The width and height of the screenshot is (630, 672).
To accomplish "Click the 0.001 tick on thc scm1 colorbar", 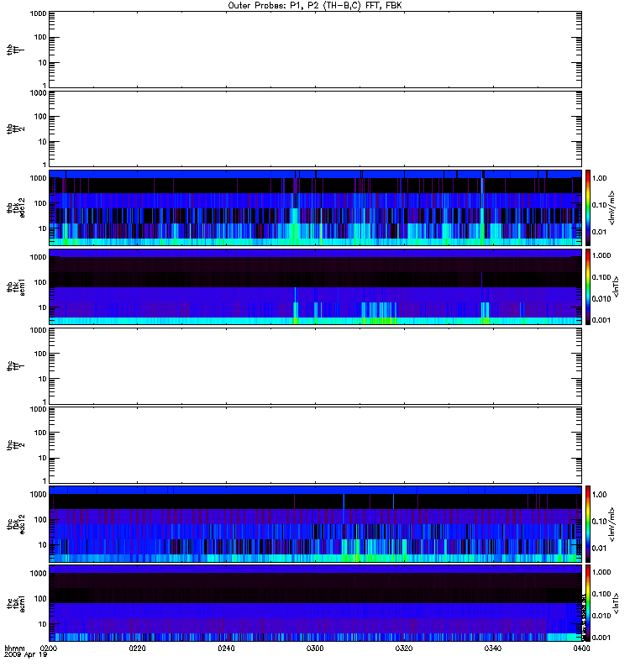I will 601,638.
